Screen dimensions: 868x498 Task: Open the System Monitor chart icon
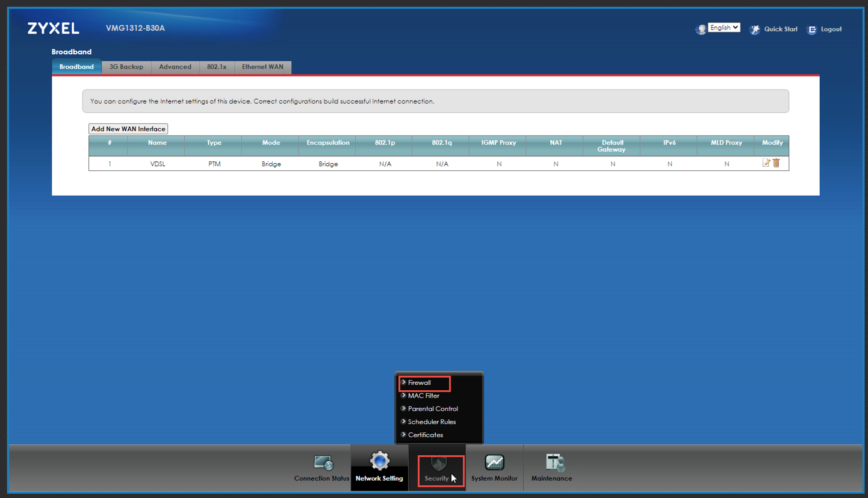[x=494, y=463]
